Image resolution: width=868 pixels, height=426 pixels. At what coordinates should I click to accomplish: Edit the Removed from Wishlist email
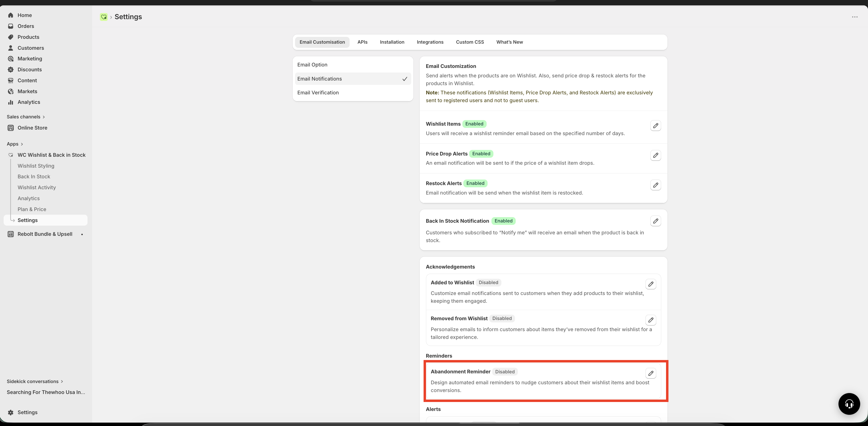[651, 320]
